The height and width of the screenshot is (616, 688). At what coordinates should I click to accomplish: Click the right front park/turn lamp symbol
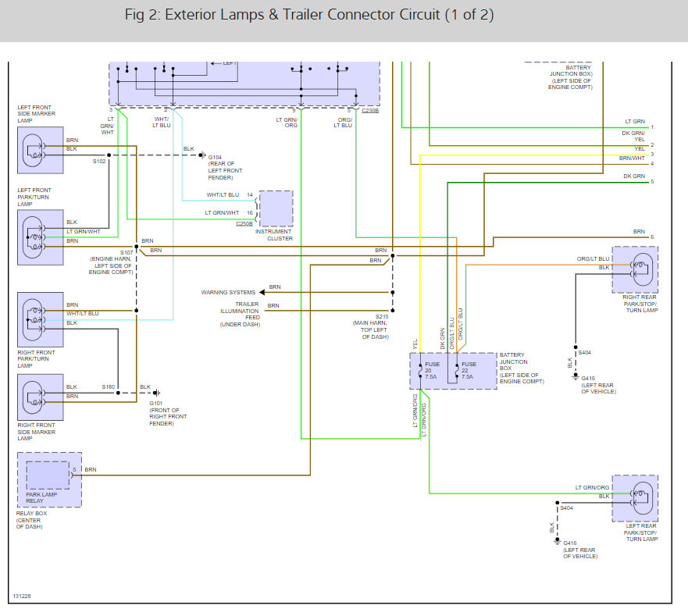point(41,320)
